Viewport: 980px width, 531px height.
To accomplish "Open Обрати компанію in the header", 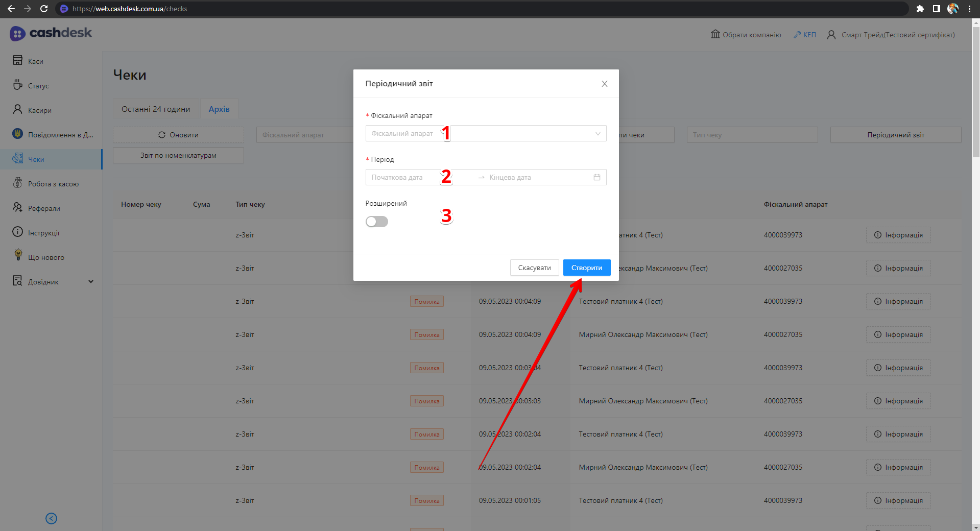I will click(746, 35).
